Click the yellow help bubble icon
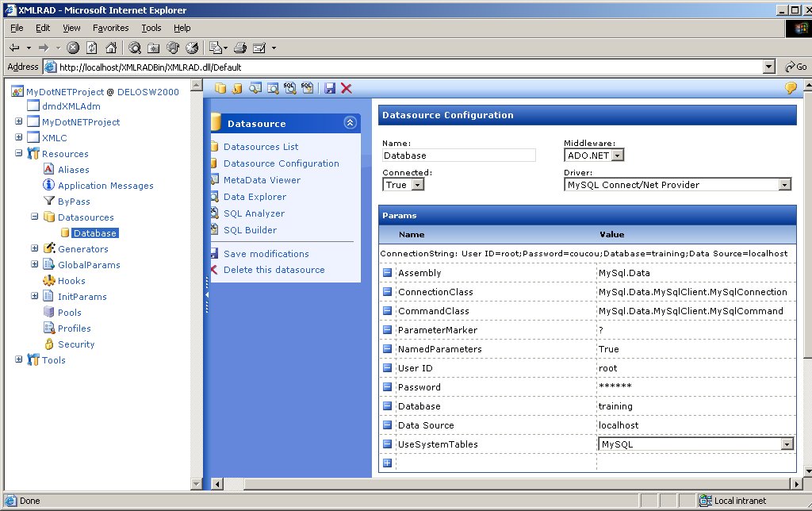The height and width of the screenshot is (511, 812). (791, 88)
